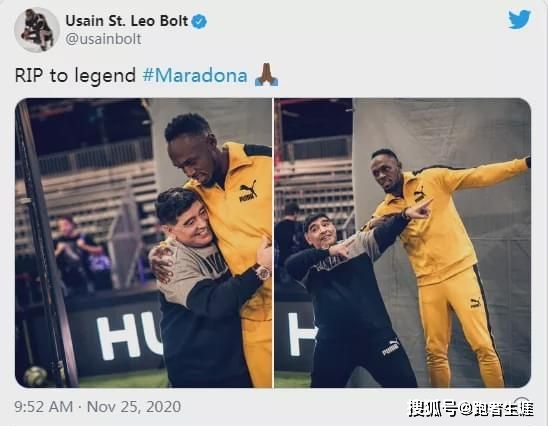Select the "RIP to legend" tweet text

coord(75,75)
